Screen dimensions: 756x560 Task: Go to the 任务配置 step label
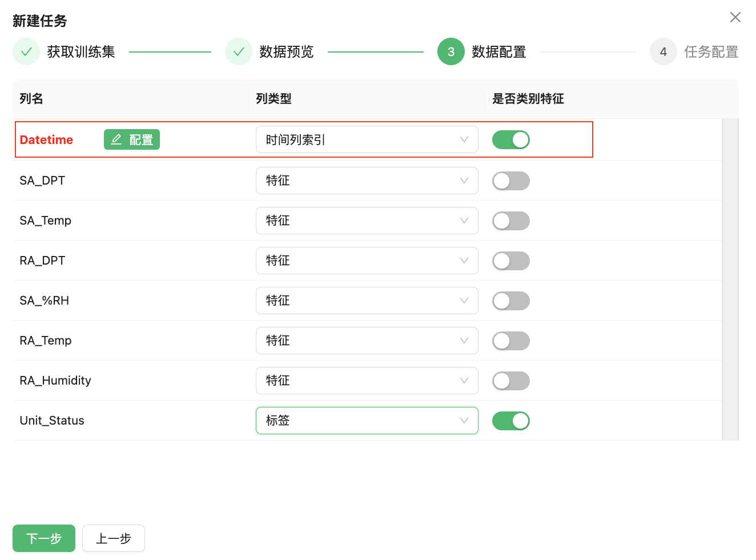(711, 52)
